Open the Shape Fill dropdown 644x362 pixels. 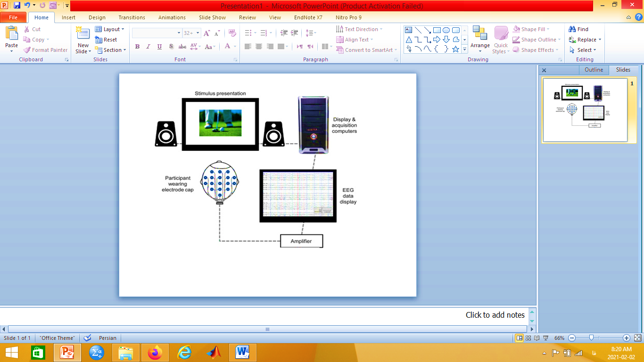point(537,29)
